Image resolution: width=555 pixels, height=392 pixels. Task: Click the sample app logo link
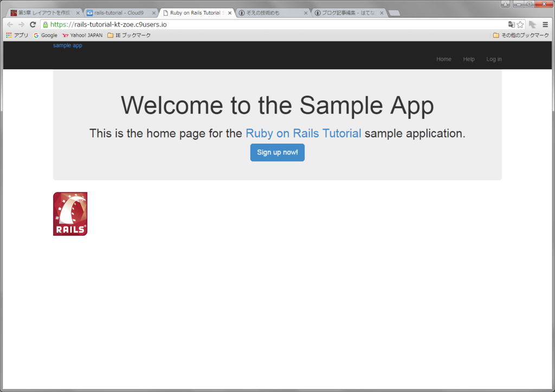pyautogui.click(x=68, y=46)
